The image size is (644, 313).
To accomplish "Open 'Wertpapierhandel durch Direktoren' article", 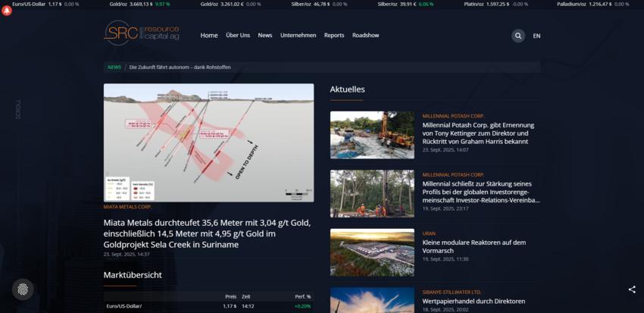I will point(474,301).
